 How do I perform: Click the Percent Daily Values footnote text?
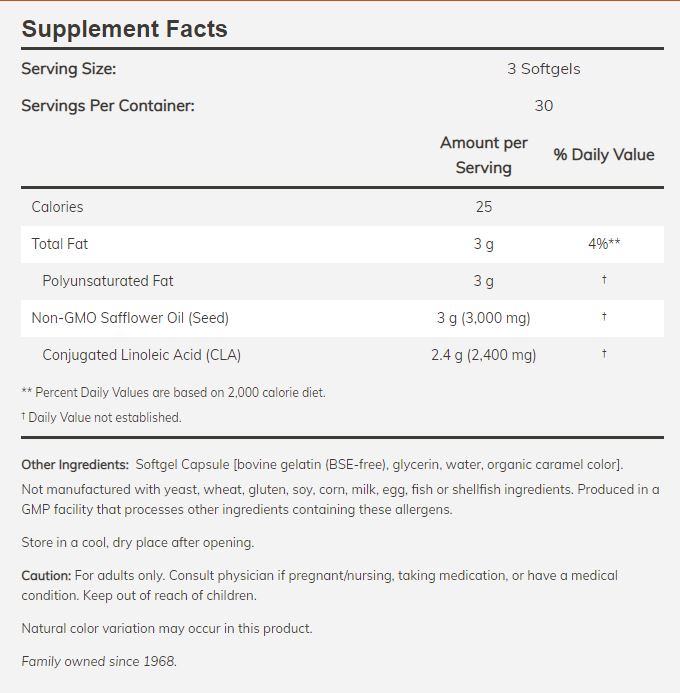(173, 393)
